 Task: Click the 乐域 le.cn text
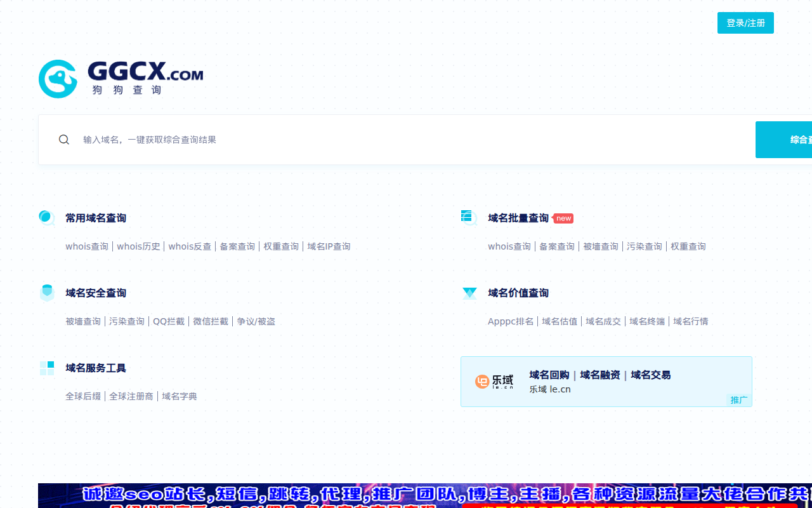point(550,389)
